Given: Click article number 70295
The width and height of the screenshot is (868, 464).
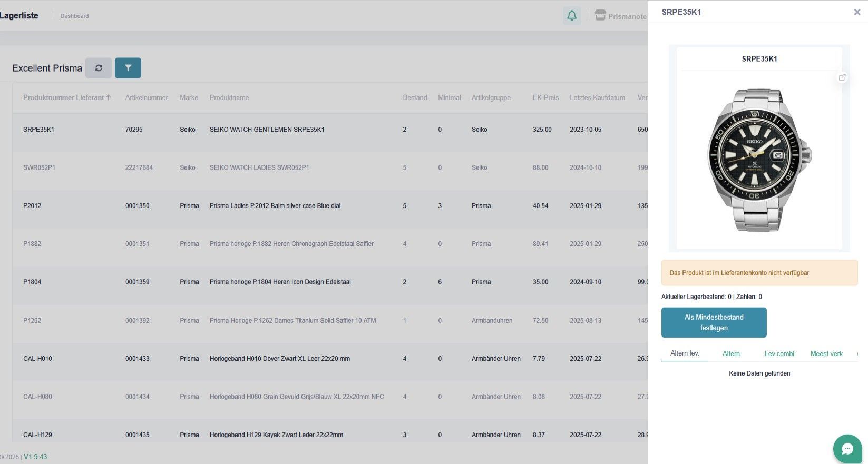Looking at the screenshot, I should click(x=134, y=130).
